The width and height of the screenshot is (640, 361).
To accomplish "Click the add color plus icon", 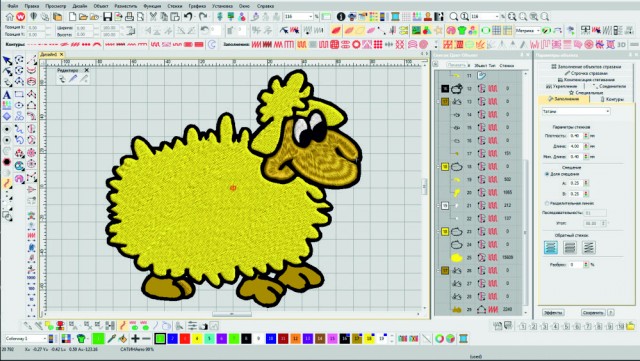I will (135, 338).
